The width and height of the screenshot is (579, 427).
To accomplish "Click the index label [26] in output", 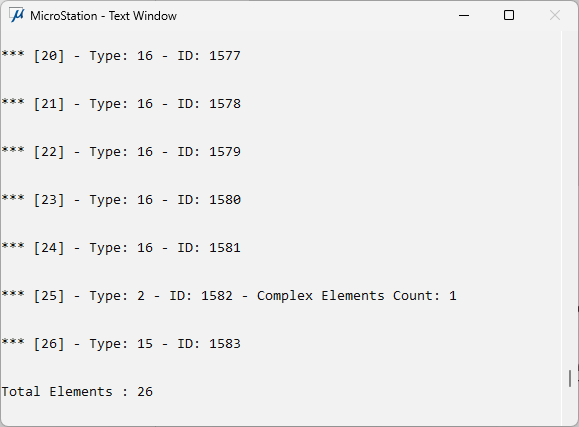I will tap(49, 344).
